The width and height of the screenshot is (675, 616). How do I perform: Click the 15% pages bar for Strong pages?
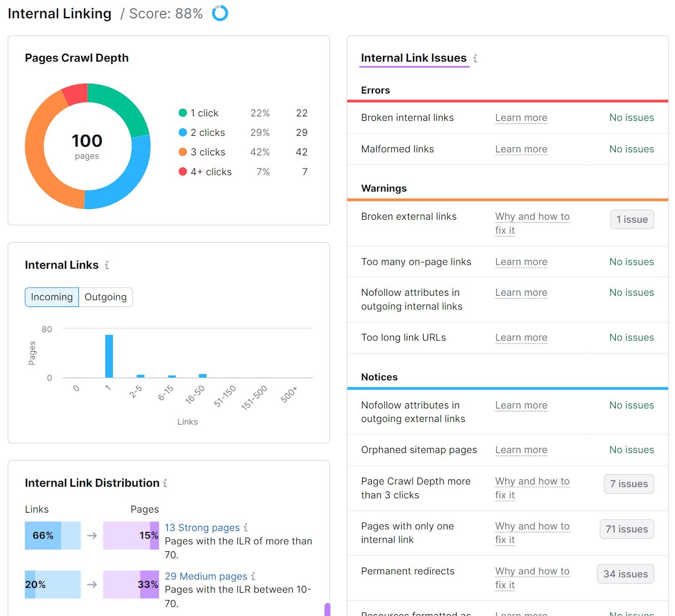tap(131, 536)
